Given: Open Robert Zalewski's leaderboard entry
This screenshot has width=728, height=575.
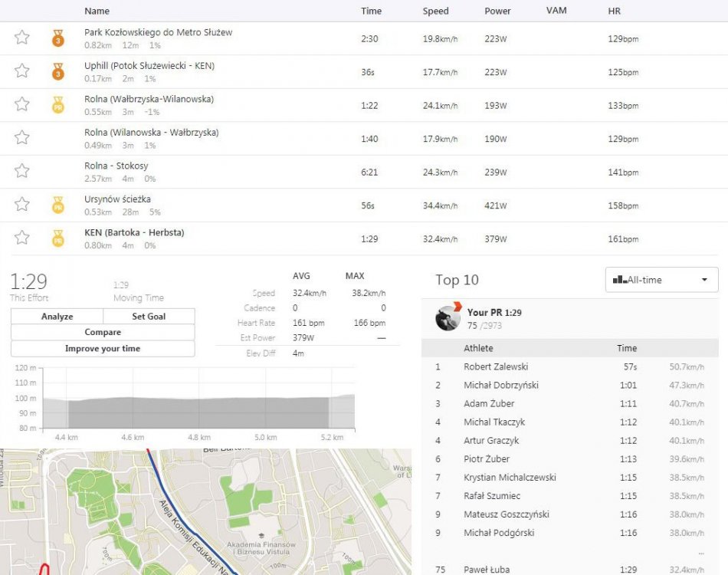Looking at the screenshot, I should 495,367.
